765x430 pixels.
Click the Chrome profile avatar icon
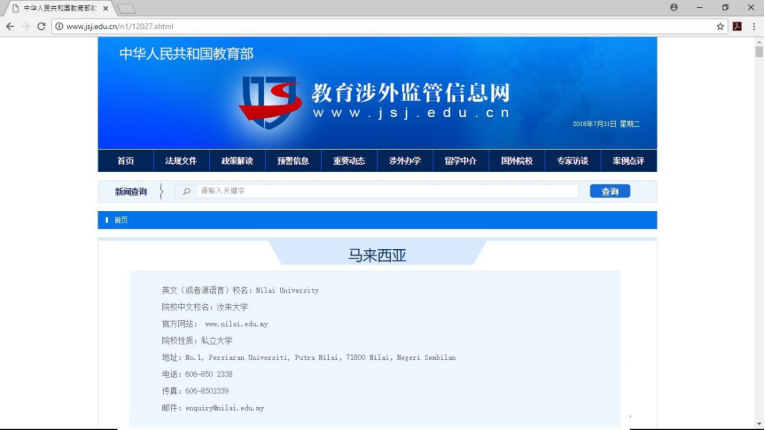pyautogui.click(x=674, y=7)
